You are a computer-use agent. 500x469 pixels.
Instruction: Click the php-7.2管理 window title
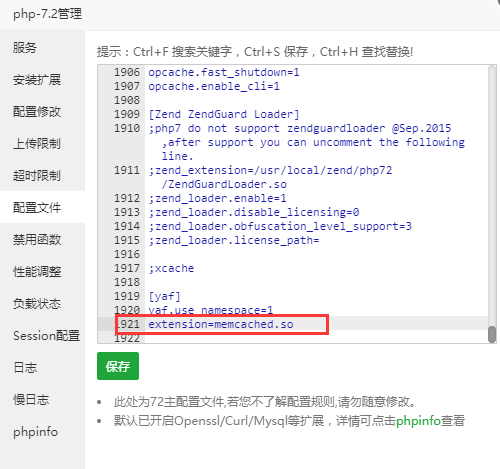[47, 14]
